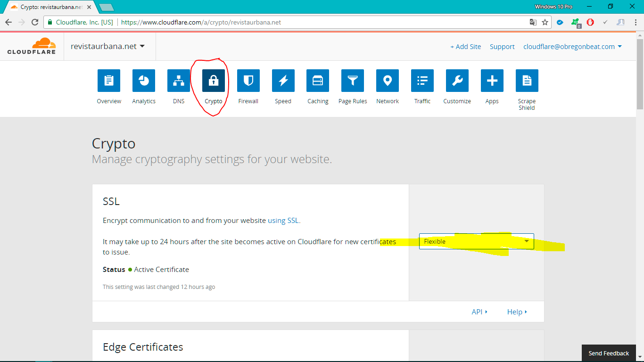Screen dimensions: 644x362
Task: Open the Firewall shield icon
Action: (x=248, y=81)
